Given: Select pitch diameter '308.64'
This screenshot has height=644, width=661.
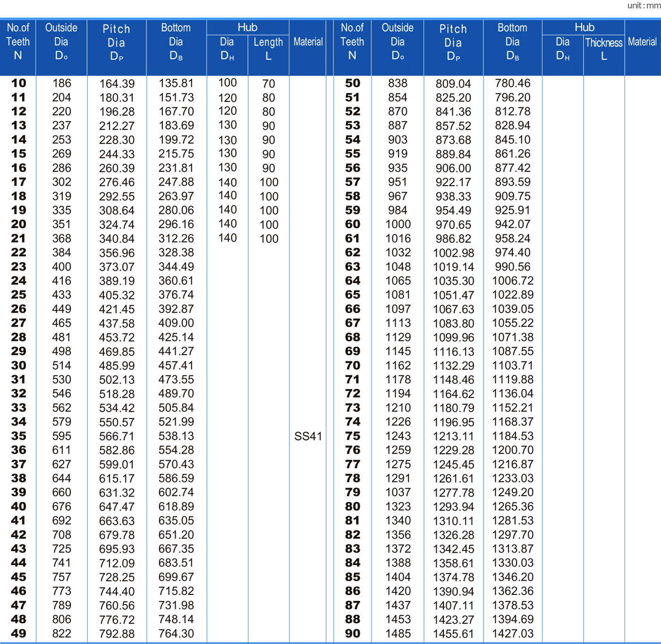Looking at the screenshot, I should pos(117,211).
